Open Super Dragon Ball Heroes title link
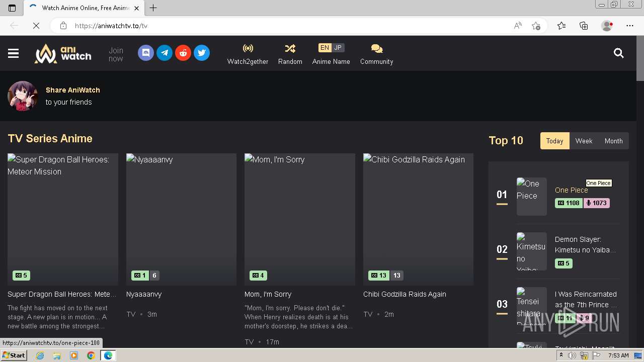The height and width of the screenshot is (362, 644). point(62,294)
